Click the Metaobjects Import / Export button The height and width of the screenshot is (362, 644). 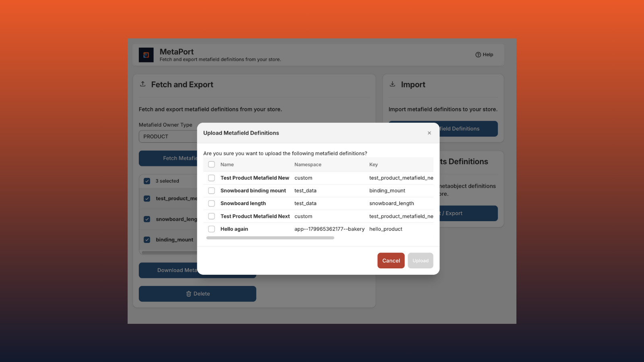(x=469, y=213)
